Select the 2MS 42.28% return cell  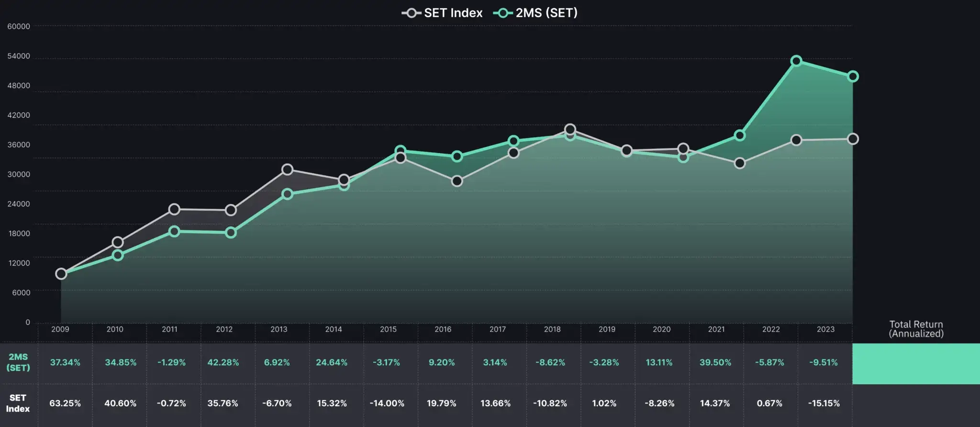(x=223, y=362)
